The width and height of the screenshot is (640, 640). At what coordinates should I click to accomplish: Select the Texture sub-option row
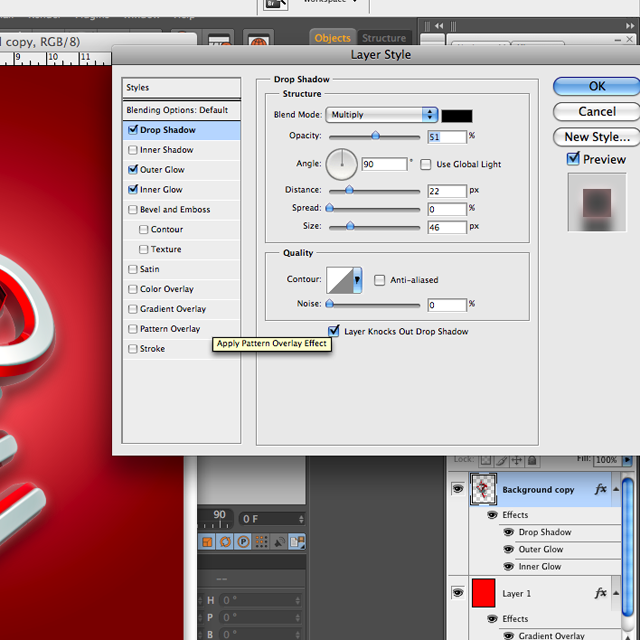coord(181,249)
